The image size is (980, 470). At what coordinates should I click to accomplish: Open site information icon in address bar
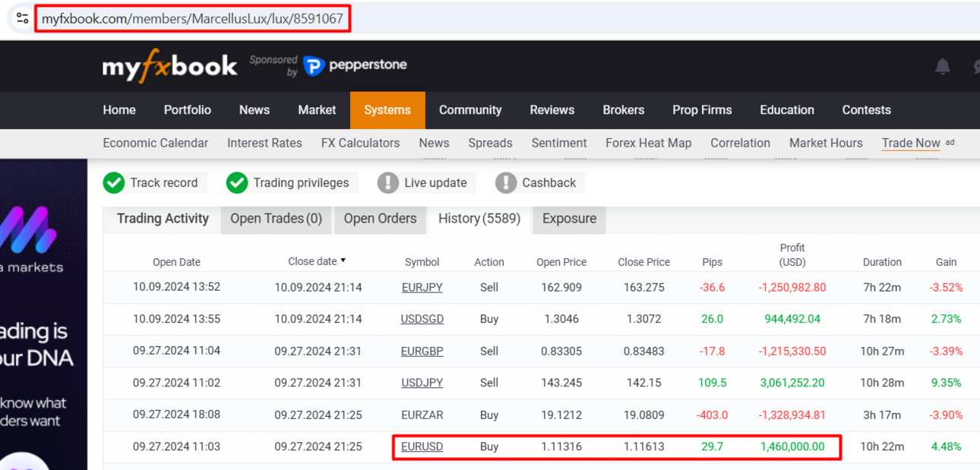tap(22, 18)
